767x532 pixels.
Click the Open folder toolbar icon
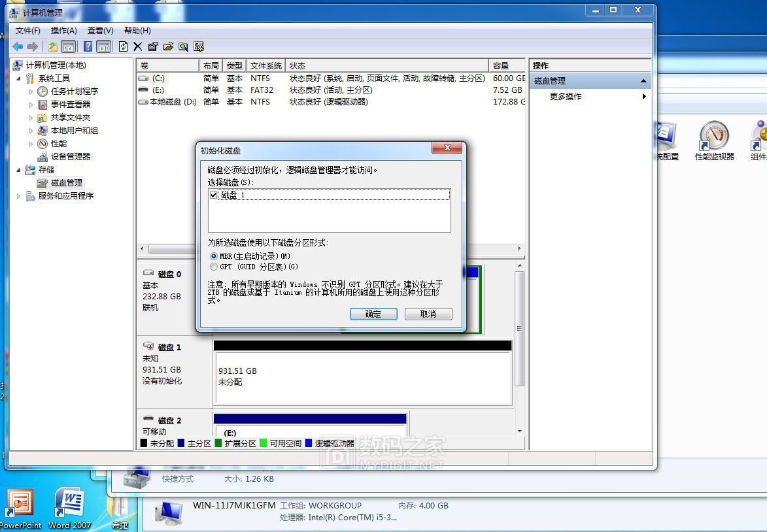(x=168, y=46)
